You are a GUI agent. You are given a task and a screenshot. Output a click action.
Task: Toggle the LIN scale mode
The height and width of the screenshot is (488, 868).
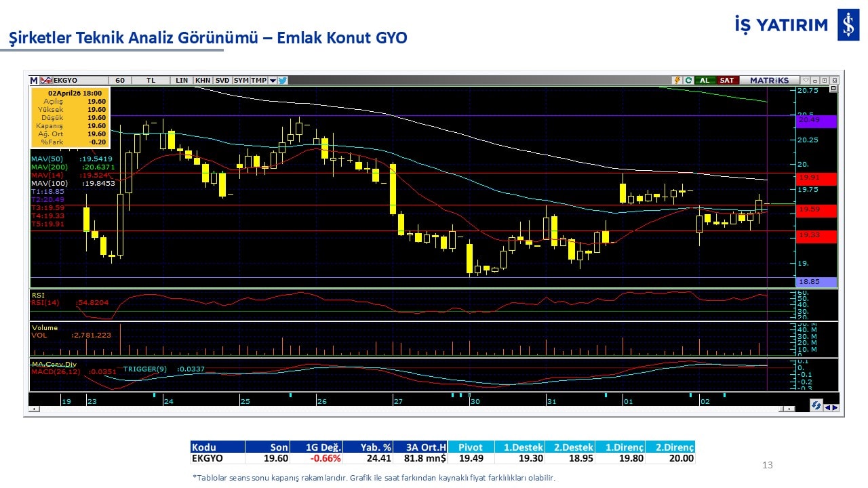(x=181, y=80)
